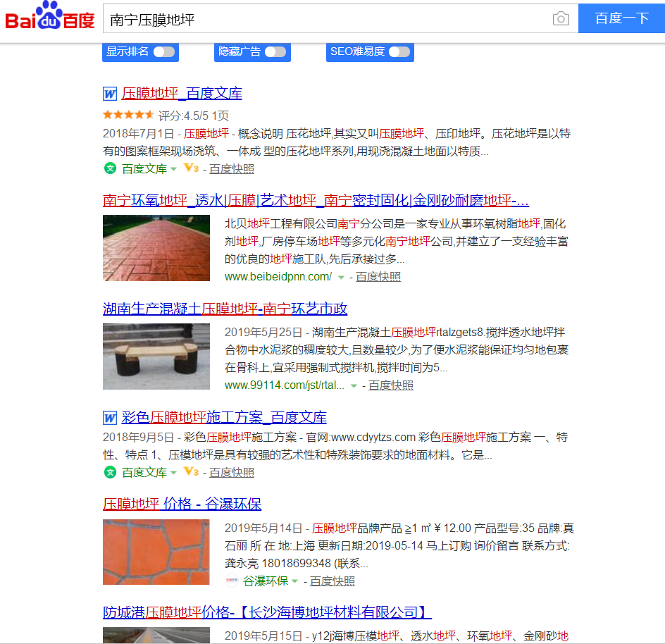Screen dimensions: 665x644
Task: Open 百度快照 next to www.beibeidpnn.com/
Action: click(378, 277)
